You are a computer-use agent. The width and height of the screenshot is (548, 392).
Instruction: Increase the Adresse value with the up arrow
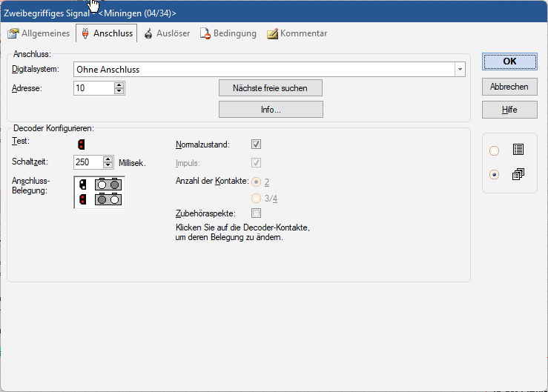coord(119,85)
